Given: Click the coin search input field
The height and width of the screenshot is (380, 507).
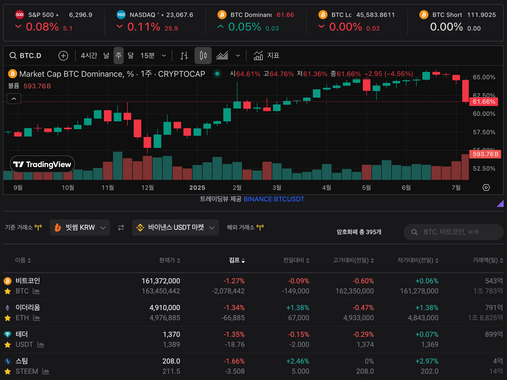Looking at the screenshot, I should (453, 232).
